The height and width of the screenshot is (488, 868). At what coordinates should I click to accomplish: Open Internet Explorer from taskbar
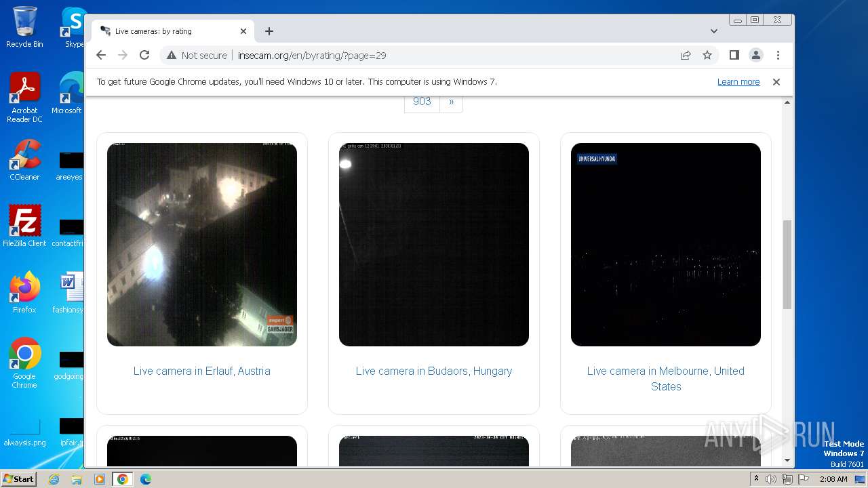click(54, 479)
